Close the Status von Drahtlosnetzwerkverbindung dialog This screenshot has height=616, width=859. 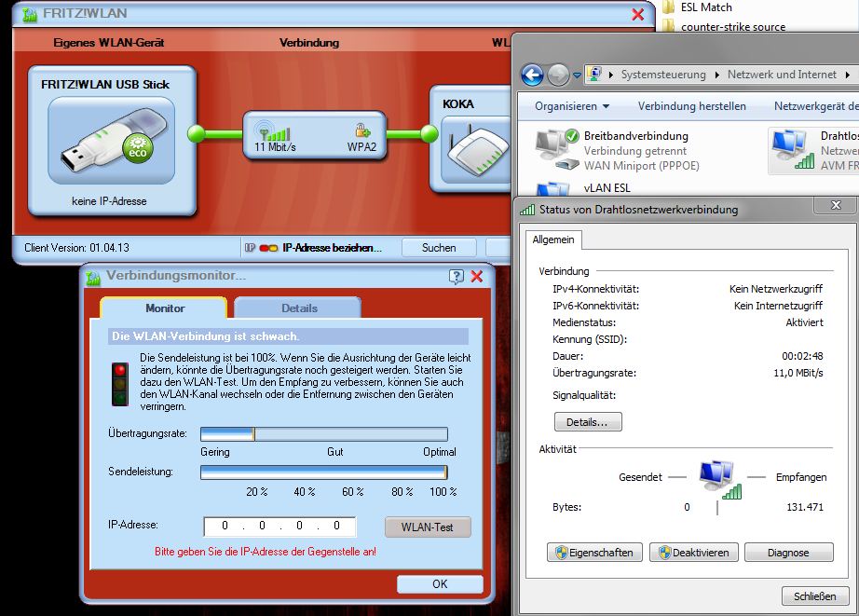(x=836, y=205)
